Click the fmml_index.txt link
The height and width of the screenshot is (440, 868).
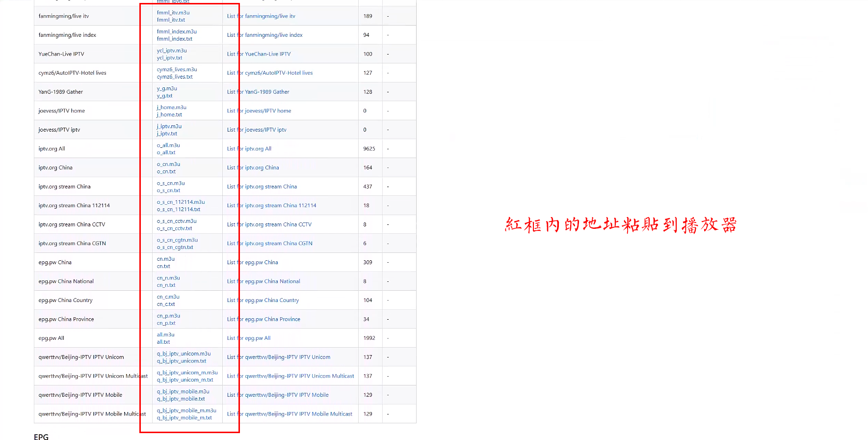click(174, 39)
